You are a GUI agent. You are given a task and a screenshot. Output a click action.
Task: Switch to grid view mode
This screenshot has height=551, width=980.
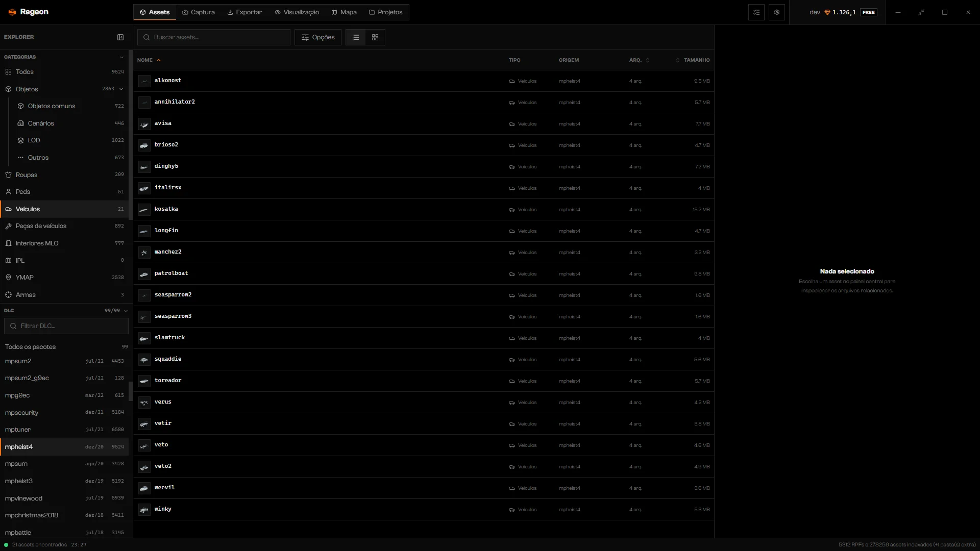[x=375, y=37]
